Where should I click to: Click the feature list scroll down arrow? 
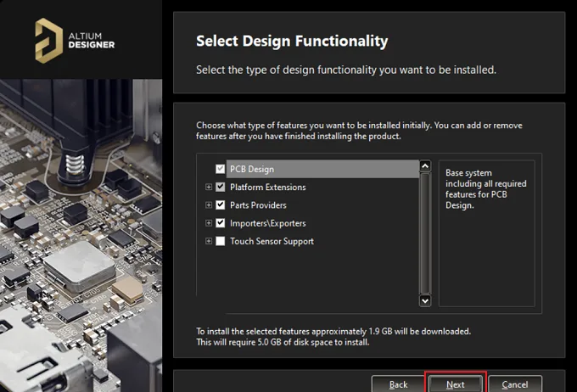425,300
